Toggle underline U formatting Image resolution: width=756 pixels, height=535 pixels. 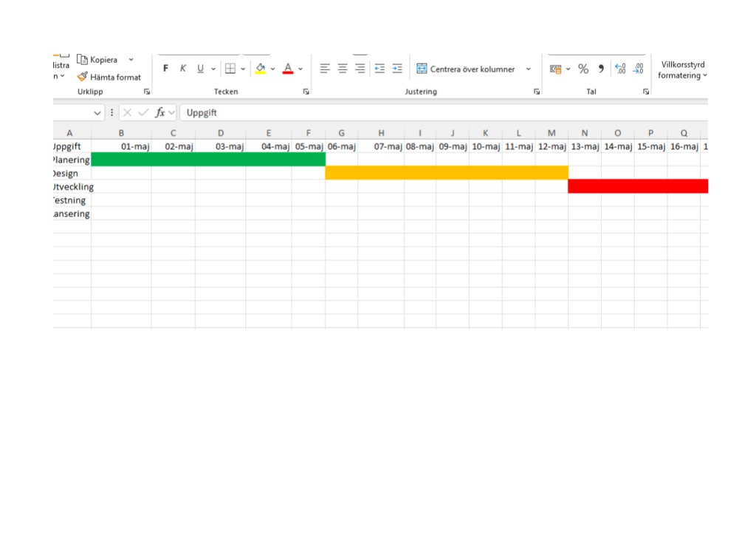pyautogui.click(x=200, y=69)
